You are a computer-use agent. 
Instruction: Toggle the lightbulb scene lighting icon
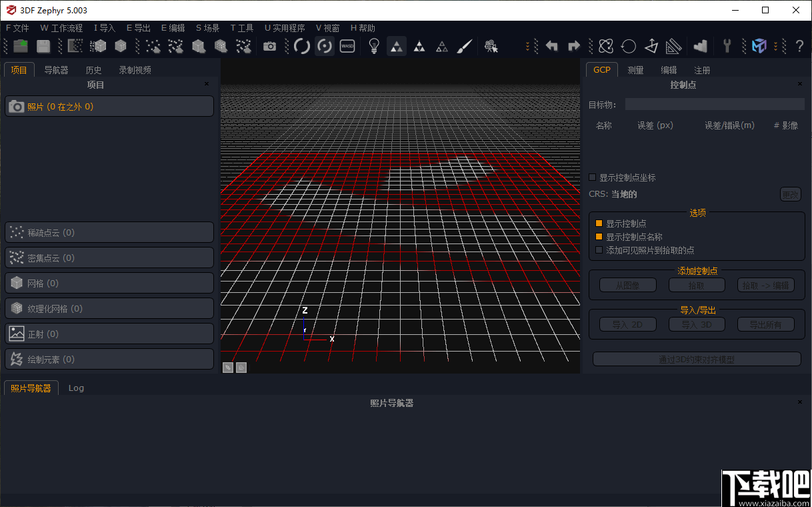pyautogui.click(x=374, y=46)
